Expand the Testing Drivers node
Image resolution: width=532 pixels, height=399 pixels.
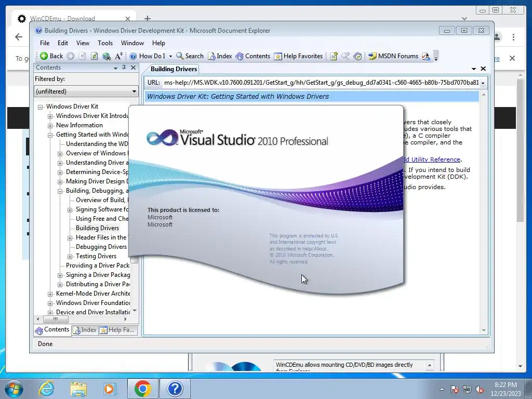[70, 257]
